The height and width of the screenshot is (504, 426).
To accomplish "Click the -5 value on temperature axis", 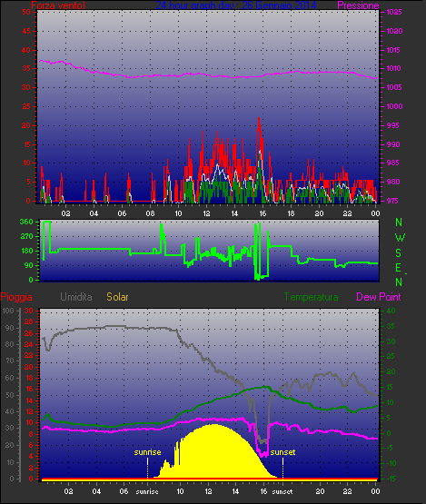I will pos(390,448).
